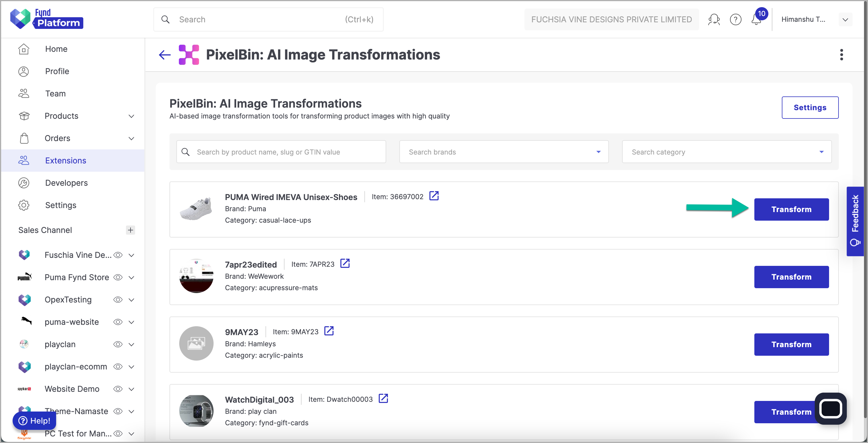Transform the 7apr23edited product
868x443 pixels.
[791, 277]
